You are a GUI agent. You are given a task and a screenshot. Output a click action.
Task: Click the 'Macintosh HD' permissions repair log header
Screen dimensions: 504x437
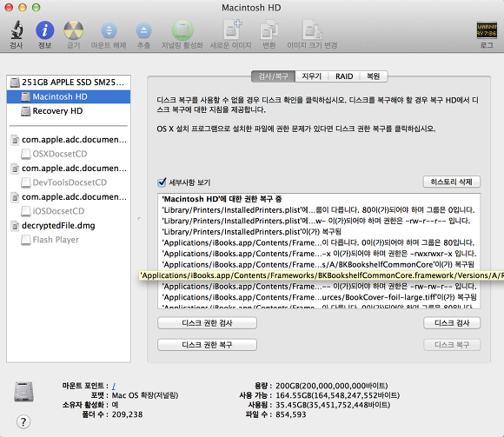(x=222, y=199)
